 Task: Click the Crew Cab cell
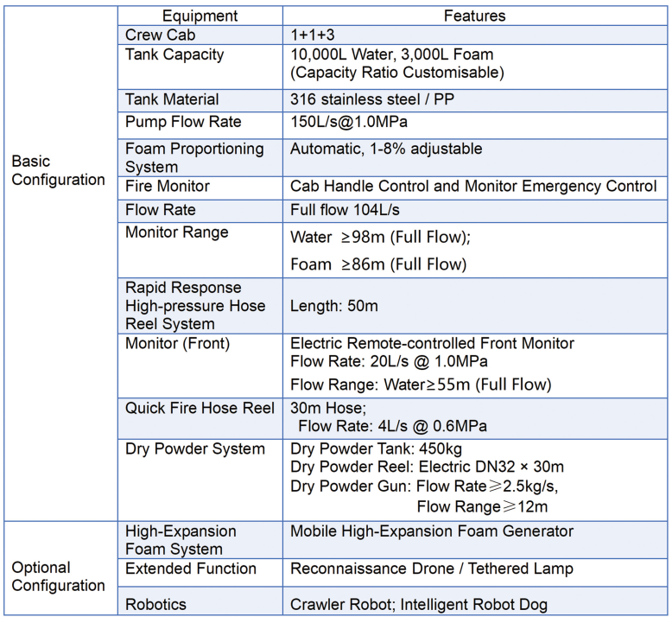click(x=200, y=35)
